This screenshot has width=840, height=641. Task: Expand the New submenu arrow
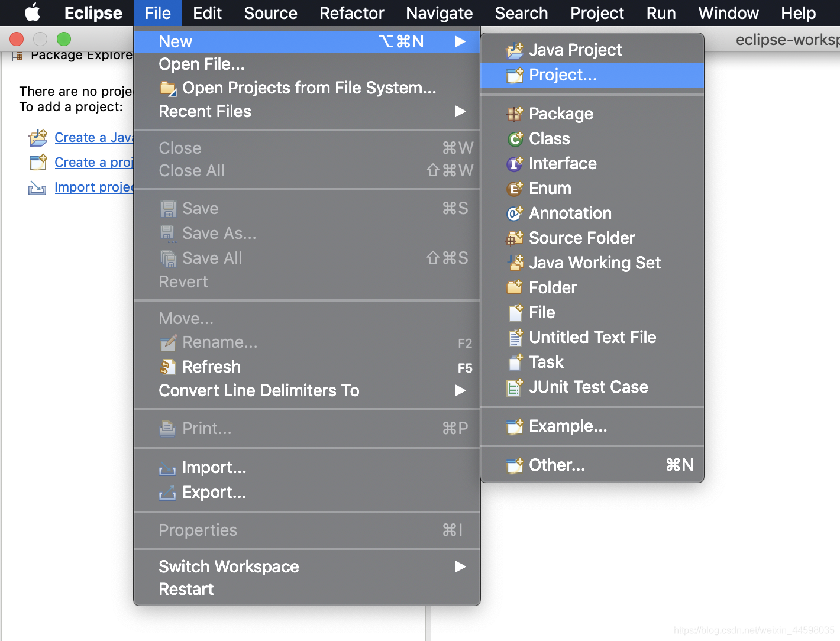coord(460,41)
